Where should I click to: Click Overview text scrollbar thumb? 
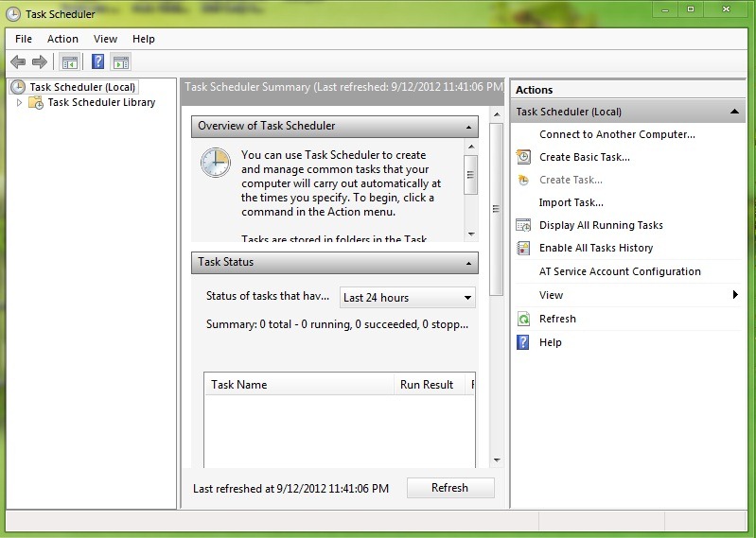(470, 175)
